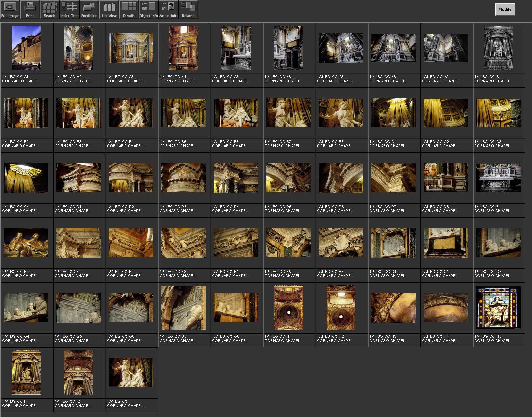
Task: Select thumbnail 1A1-BG-CC-A3
Action: click(131, 48)
